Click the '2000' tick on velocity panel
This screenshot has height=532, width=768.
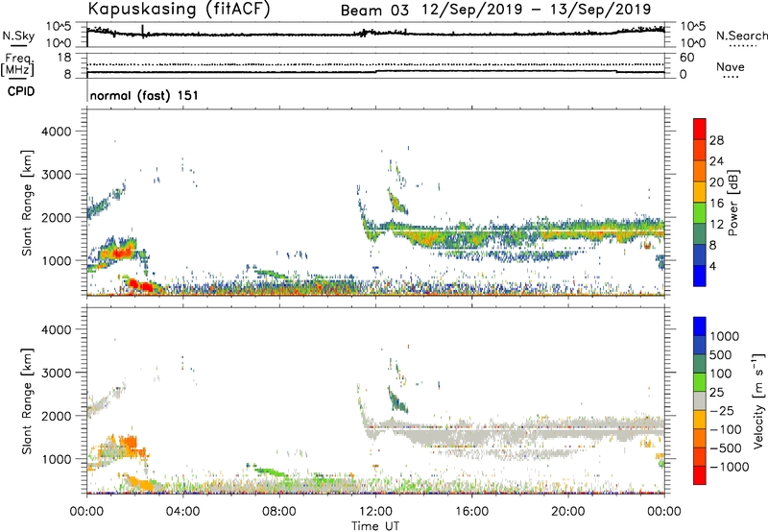tap(57, 416)
